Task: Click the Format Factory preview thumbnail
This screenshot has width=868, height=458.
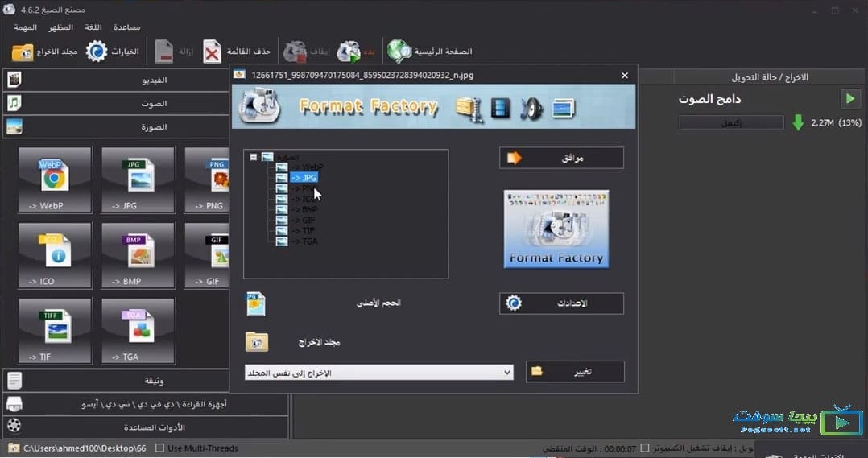Action: coord(556,229)
